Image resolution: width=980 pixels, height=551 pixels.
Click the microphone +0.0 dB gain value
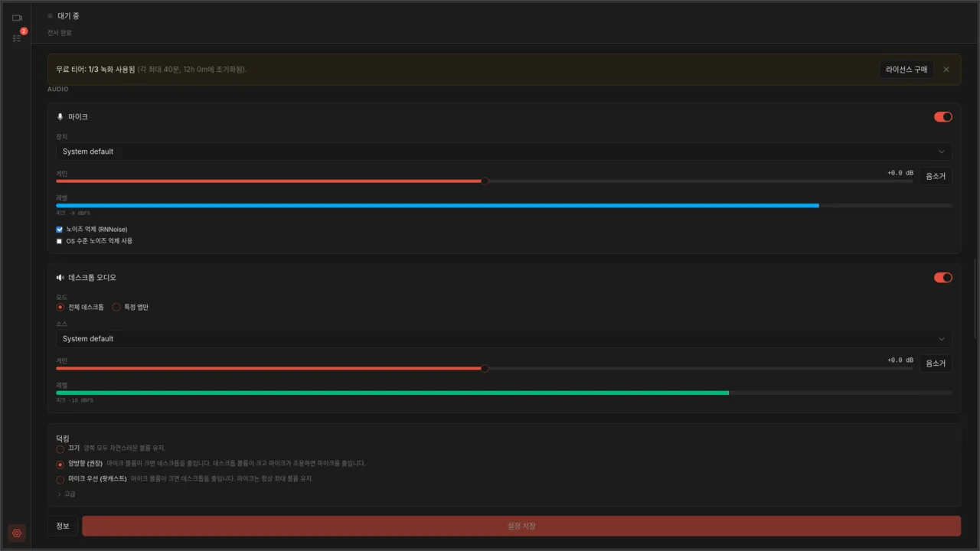tap(900, 173)
